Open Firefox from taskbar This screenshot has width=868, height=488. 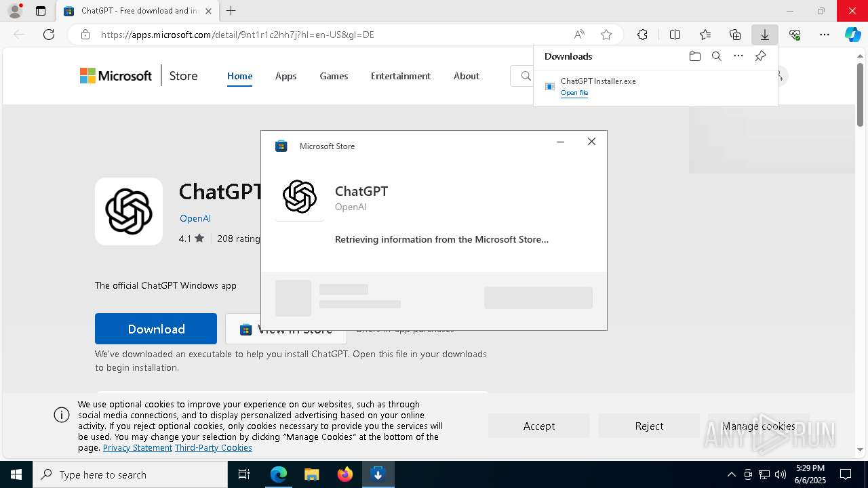[345, 474]
